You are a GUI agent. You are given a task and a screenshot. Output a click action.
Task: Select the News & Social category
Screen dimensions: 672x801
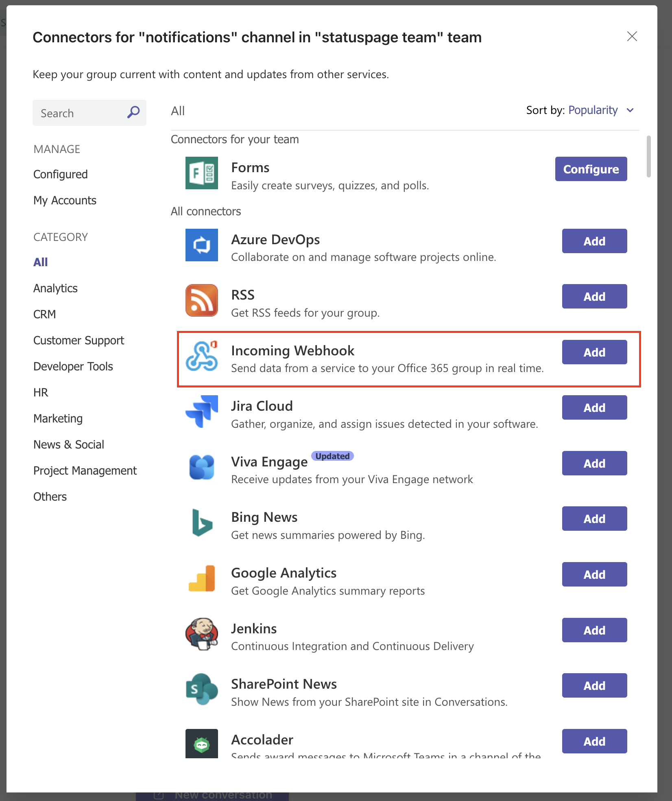pos(68,444)
